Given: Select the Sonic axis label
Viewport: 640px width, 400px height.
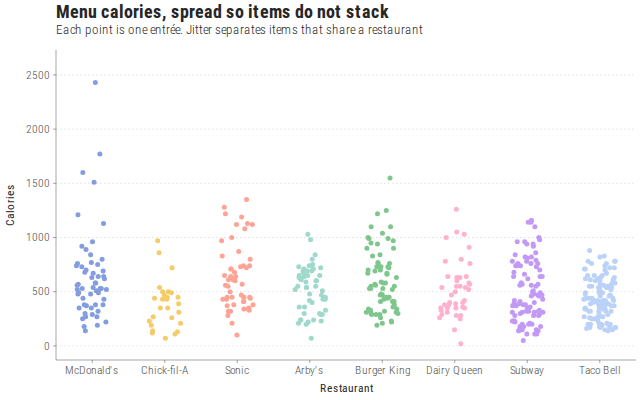Looking at the screenshot, I should pos(237,370).
